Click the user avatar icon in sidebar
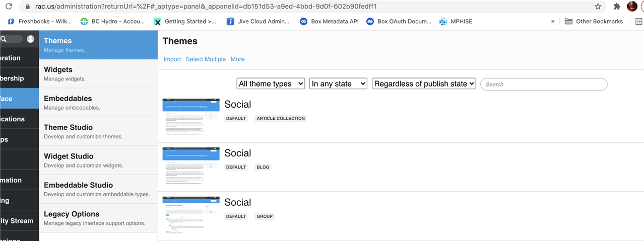This screenshot has height=241, width=644. coord(30,39)
